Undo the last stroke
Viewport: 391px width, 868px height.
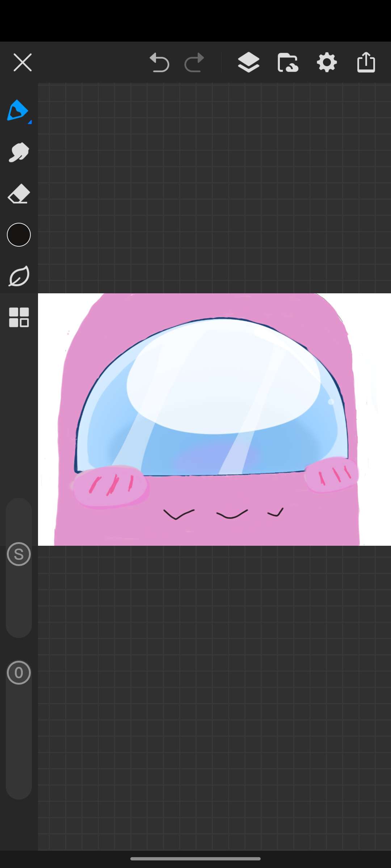[x=159, y=63]
